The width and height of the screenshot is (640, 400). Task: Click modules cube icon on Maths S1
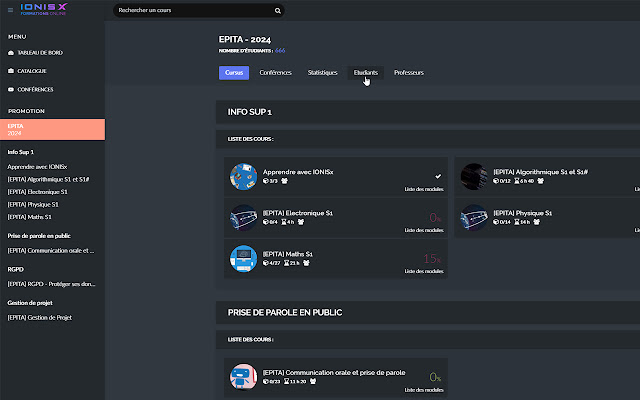tap(265, 263)
